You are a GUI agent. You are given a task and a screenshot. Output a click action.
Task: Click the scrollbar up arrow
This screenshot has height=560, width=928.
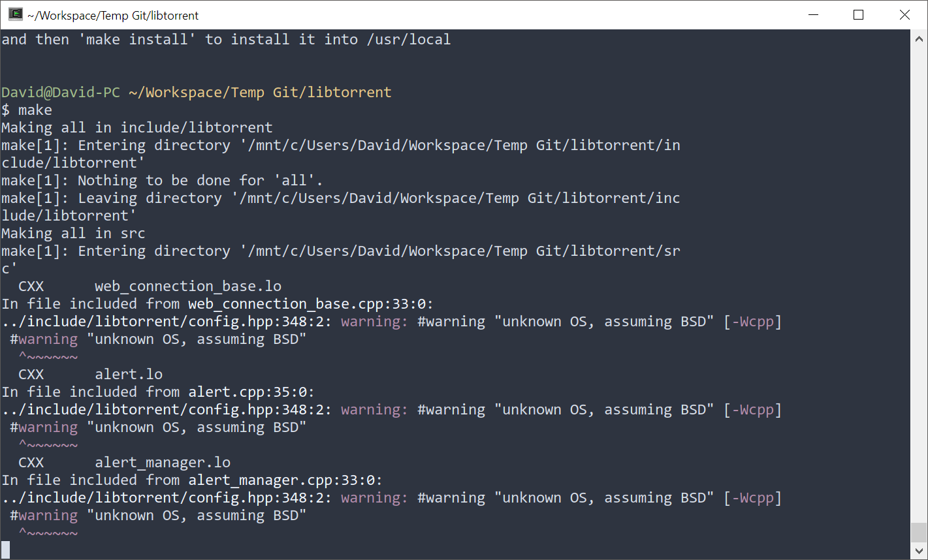click(x=920, y=37)
